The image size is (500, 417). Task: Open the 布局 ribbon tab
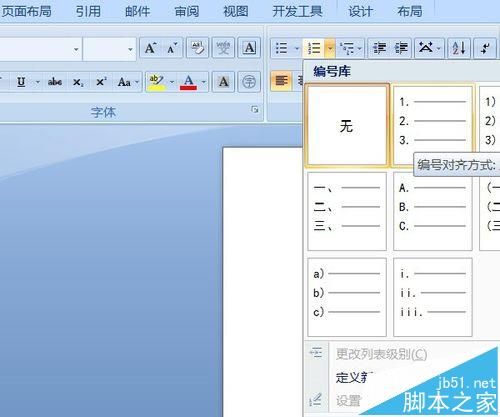pyautogui.click(x=410, y=11)
